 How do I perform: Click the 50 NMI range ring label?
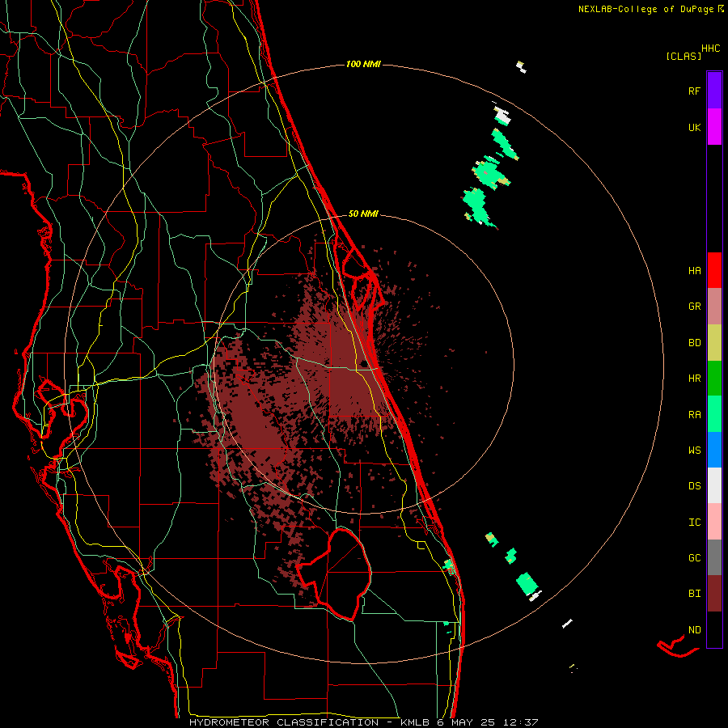(x=363, y=214)
